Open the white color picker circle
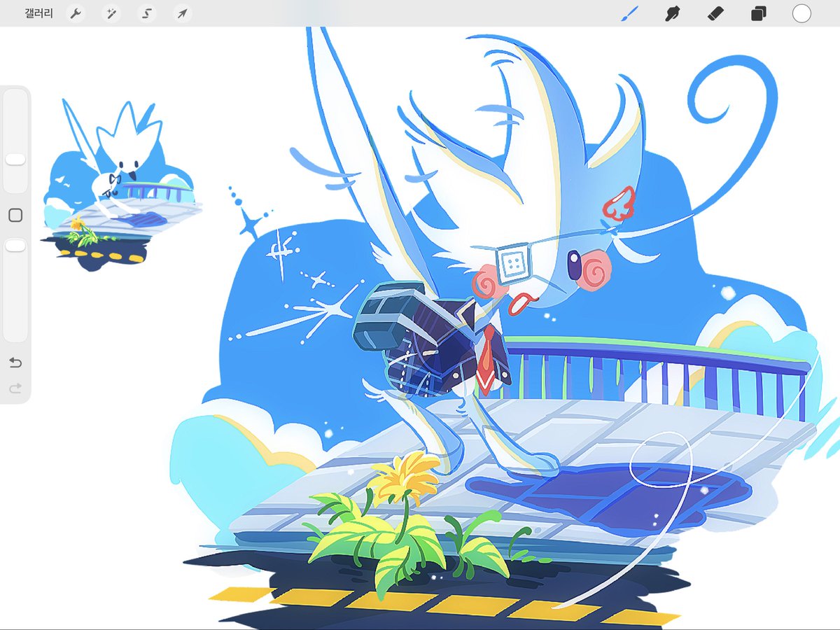Image resolution: width=840 pixels, height=630 pixels. 801,13
